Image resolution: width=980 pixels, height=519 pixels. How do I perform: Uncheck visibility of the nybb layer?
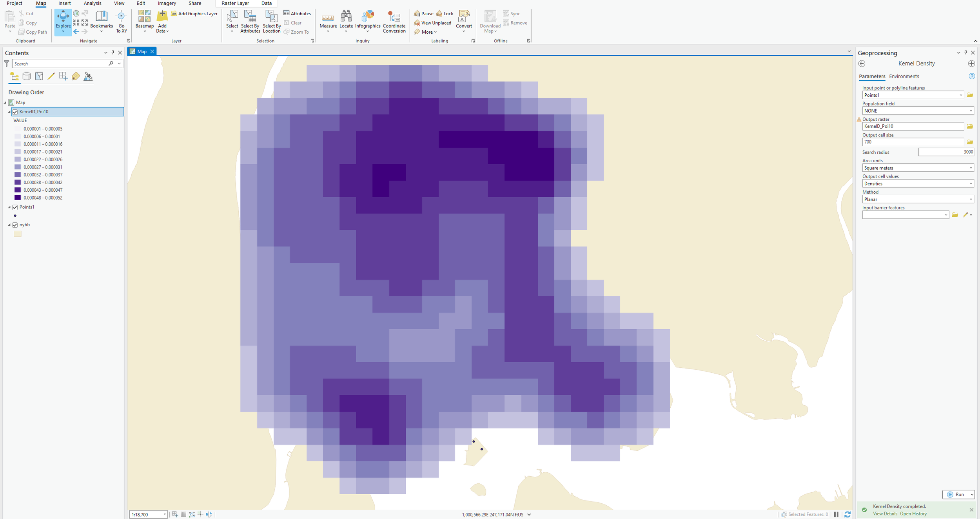[15, 225]
